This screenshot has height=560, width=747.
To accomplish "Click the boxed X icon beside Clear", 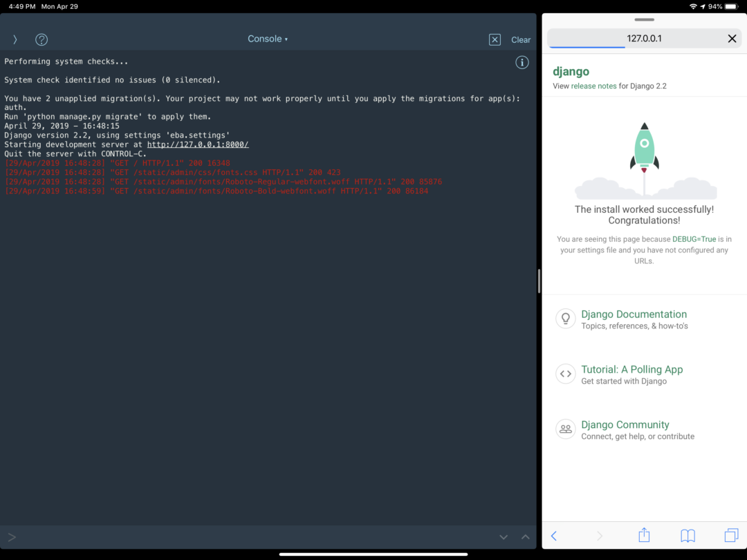I will pos(495,39).
